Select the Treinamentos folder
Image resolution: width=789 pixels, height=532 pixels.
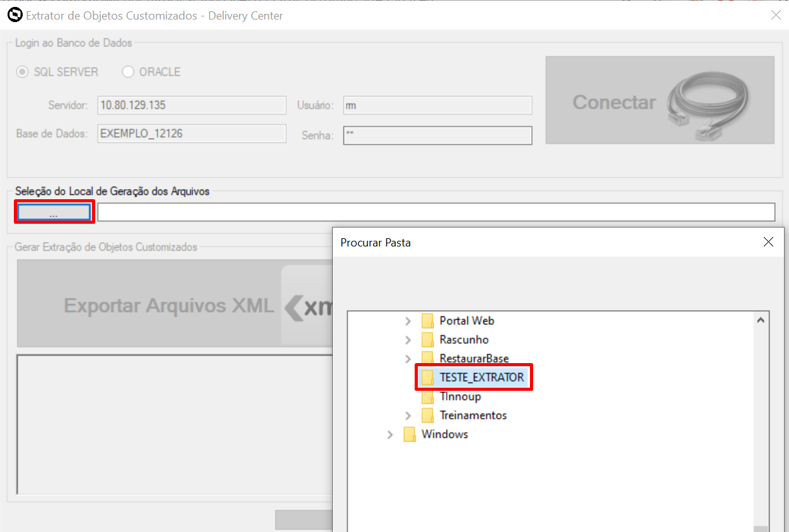click(473, 415)
